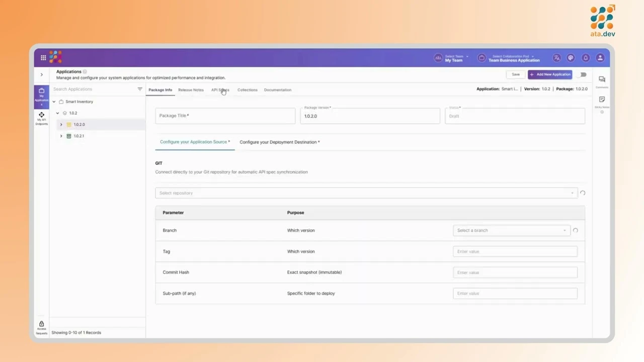This screenshot has height=362, width=644.
Task: Open the user profile icon
Action: [x=600, y=58]
